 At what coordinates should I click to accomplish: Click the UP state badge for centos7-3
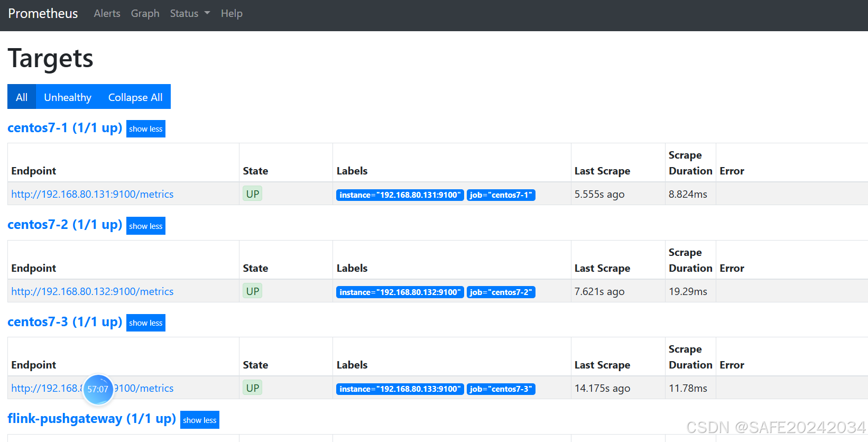tap(253, 388)
